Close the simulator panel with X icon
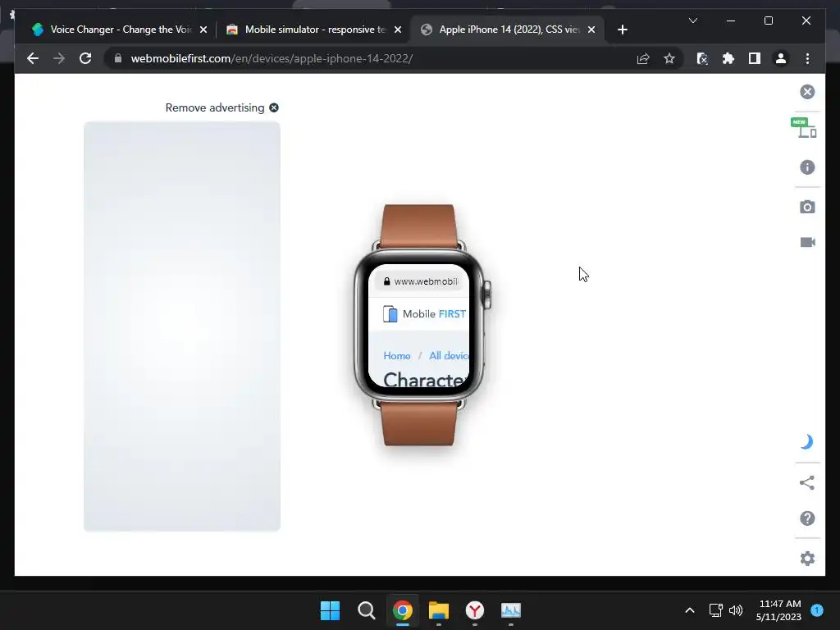Screen dimensions: 840x630 click(x=807, y=92)
